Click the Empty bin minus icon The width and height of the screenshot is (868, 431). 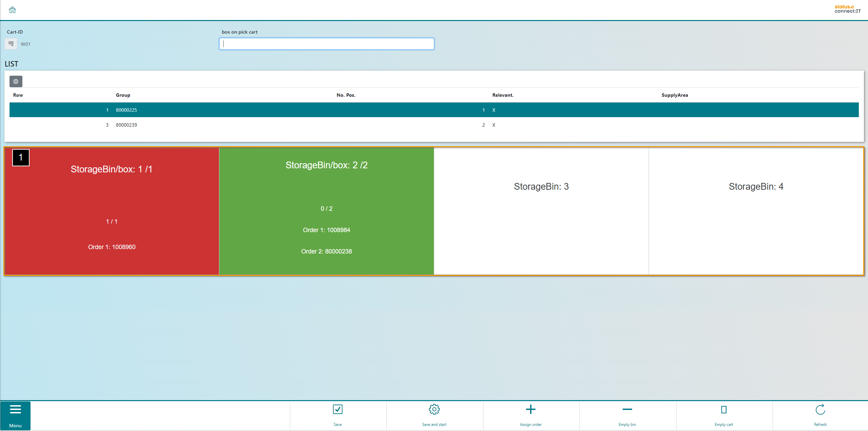point(627,410)
